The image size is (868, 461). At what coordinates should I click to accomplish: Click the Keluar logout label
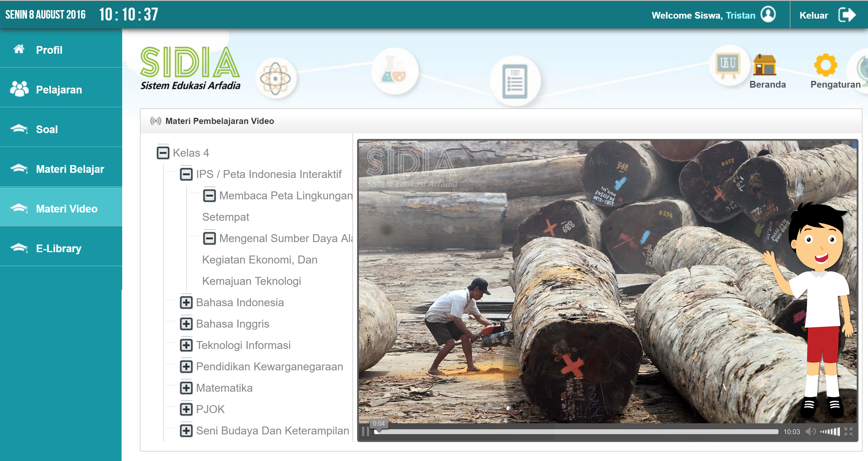[813, 16]
